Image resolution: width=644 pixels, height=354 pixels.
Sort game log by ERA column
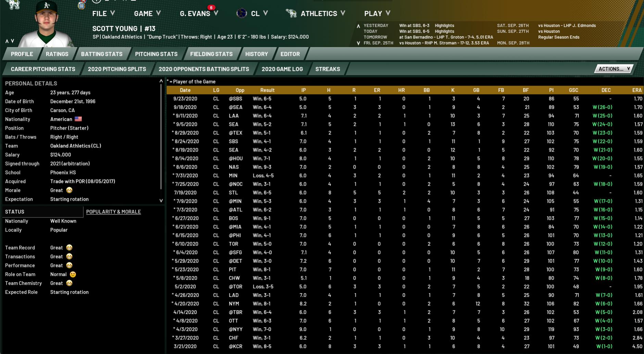pyautogui.click(x=636, y=90)
